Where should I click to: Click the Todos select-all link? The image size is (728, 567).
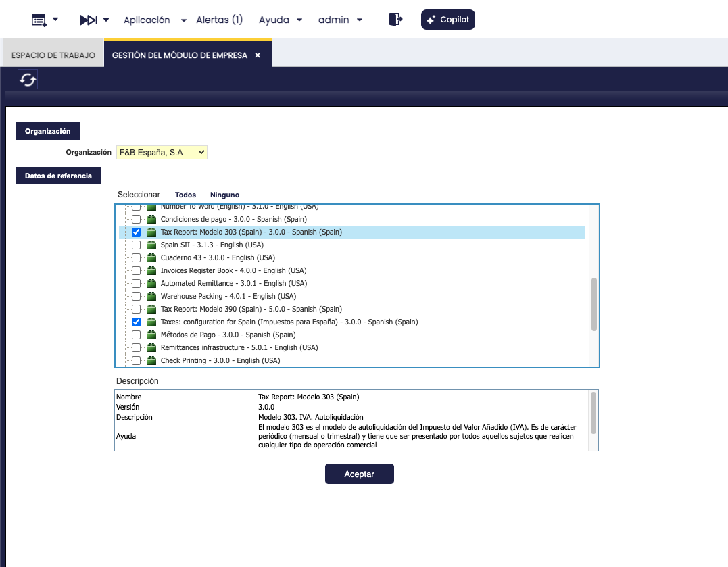185,195
